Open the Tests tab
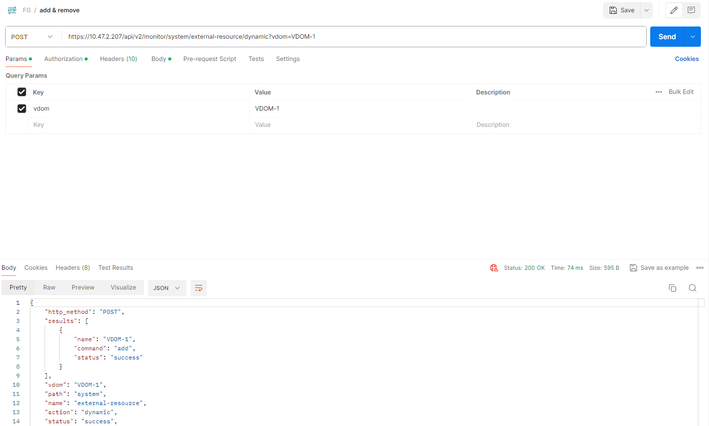The image size is (709, 426). (x=256, y=59)
